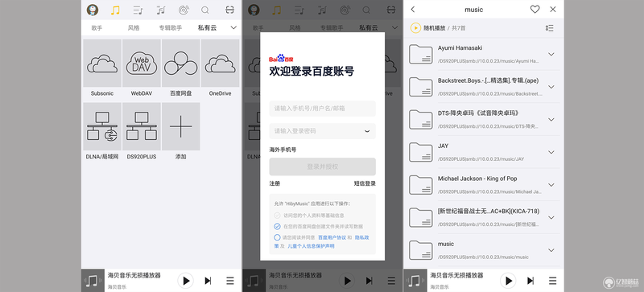Open the 新世纪福音战士 KICA-718 folder
Screen dimensions: 644x292
point(484,217)
